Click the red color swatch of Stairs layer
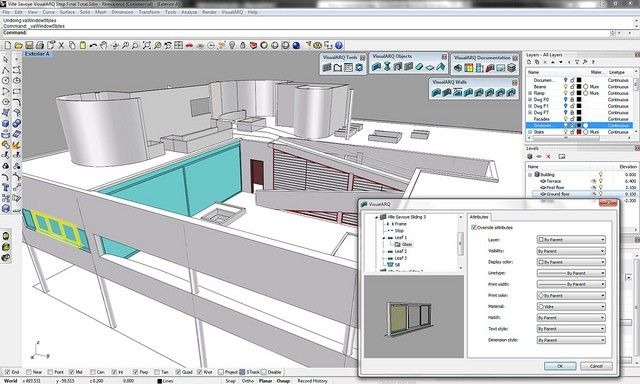The height and width of the screenshot is (384, 640). point(579,132)
